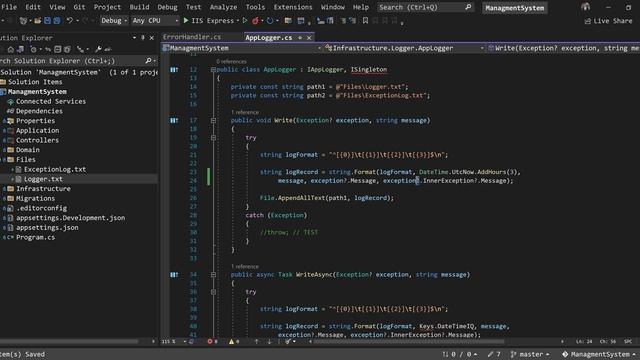Toggle Show All Files in Solution Explorer
This screenshot has height=360, width=640.
(67, 49)
